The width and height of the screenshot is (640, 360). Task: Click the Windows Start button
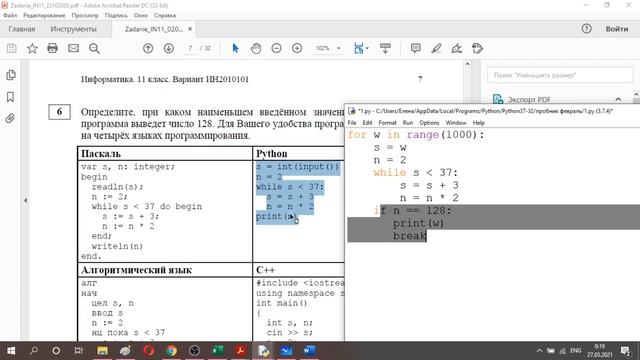coord(11,351)
